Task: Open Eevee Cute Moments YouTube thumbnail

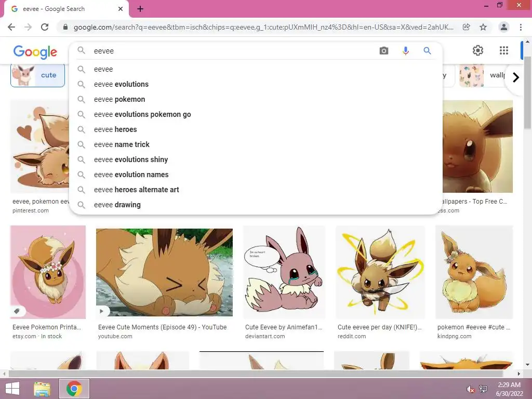Action: [x=164, y=272]
